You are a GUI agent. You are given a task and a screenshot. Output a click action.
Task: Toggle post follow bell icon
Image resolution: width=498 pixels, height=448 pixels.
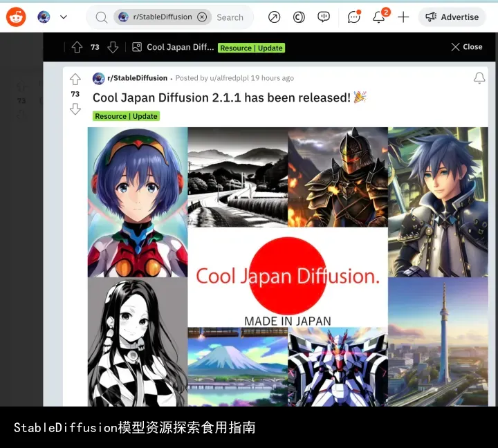479,78
